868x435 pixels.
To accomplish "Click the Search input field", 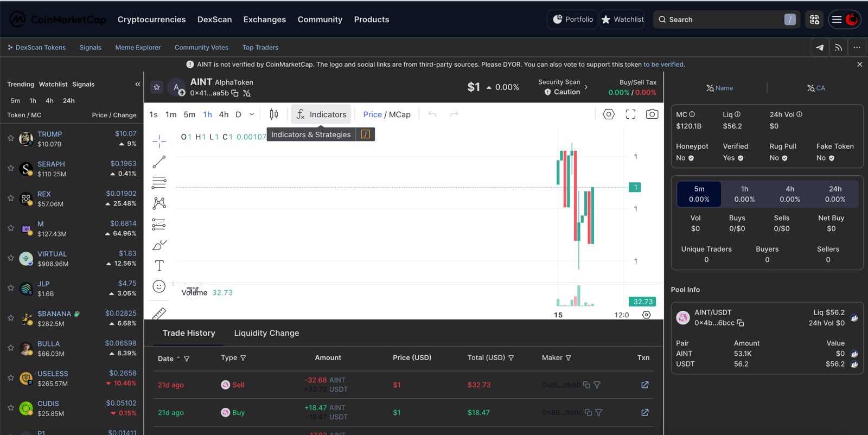I will pyautogui.click(x=726, y=20).
